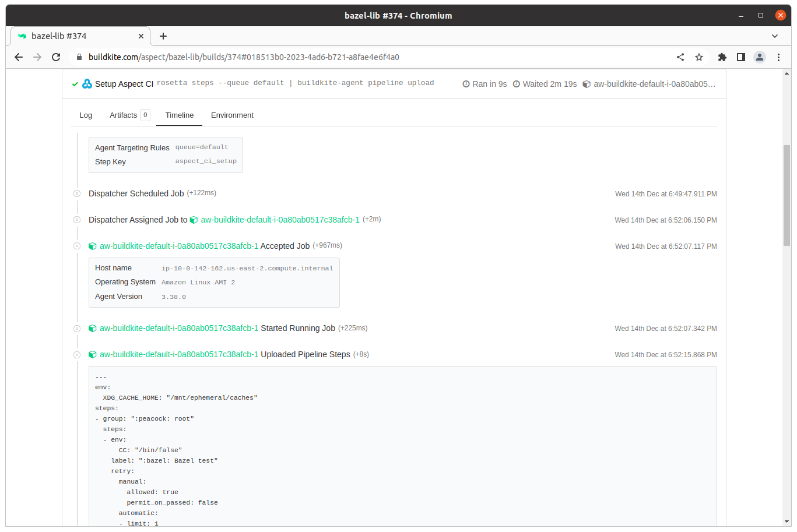The width and height of the screenshot is (797, 532).
Task: Open agent link in Accepted Job row
Action: [x=179, y=246]
